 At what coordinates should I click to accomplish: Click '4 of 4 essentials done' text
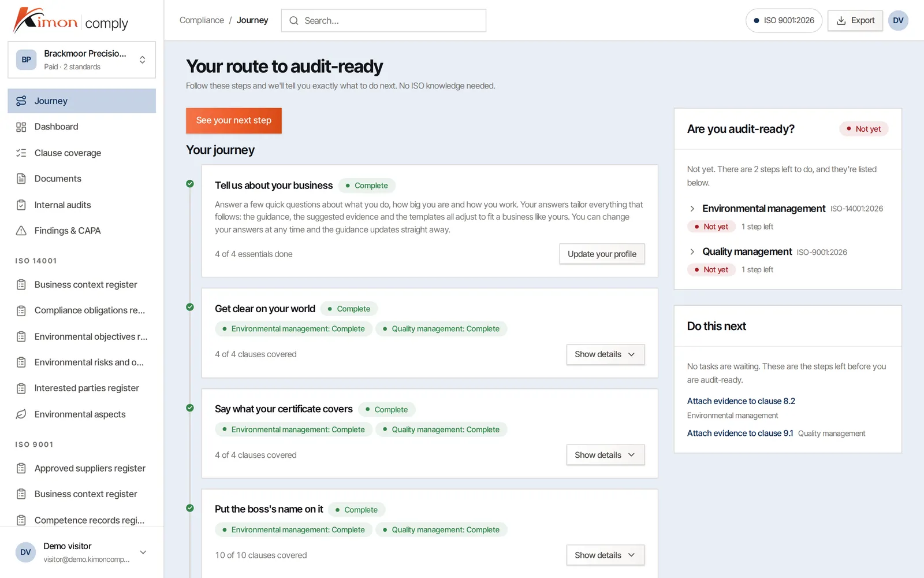[x=254, y=254]
